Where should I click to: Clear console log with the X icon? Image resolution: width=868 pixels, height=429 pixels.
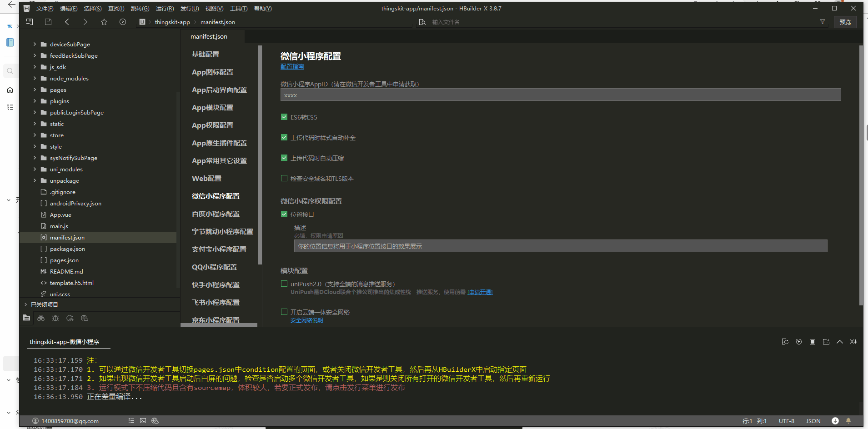tap(853, 342)
